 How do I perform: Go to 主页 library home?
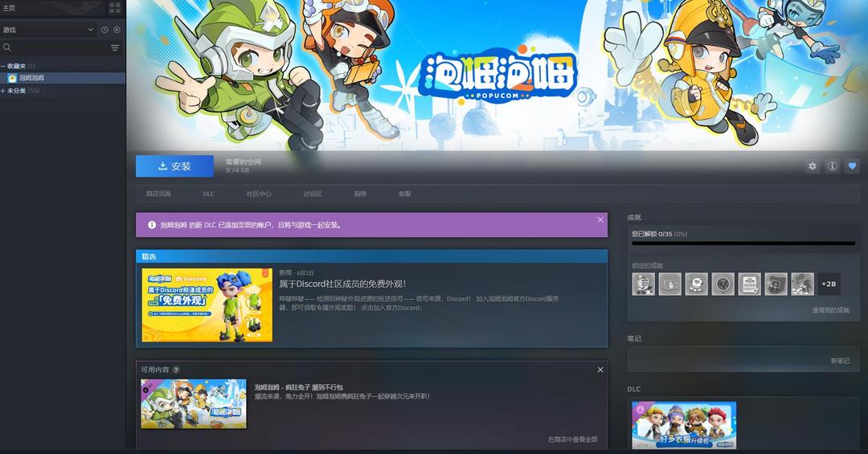[x=9, y=8]
